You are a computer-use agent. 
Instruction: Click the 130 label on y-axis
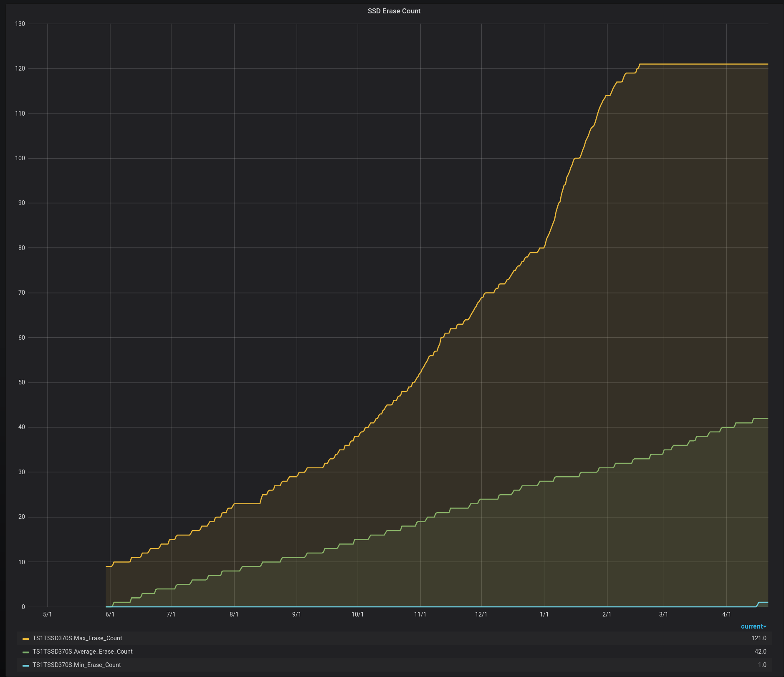coord(20,24)
